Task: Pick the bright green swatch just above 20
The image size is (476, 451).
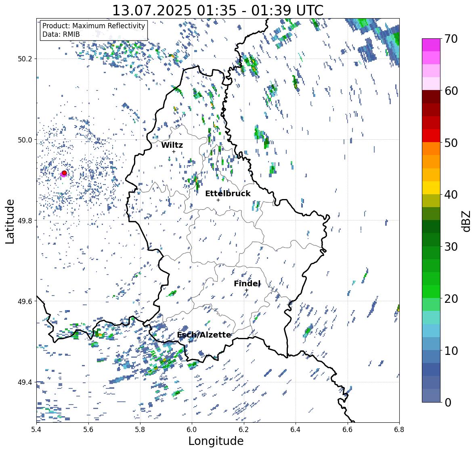Action: (431, 292)
